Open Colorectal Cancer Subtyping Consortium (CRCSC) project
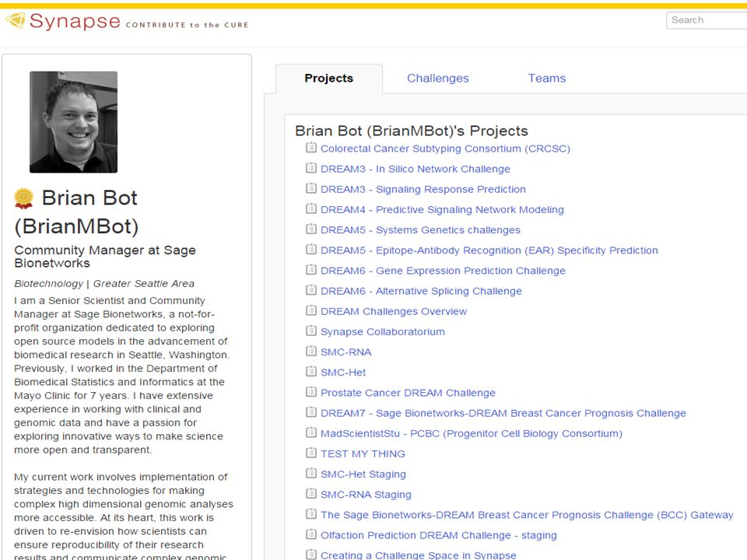 [445, 149]
